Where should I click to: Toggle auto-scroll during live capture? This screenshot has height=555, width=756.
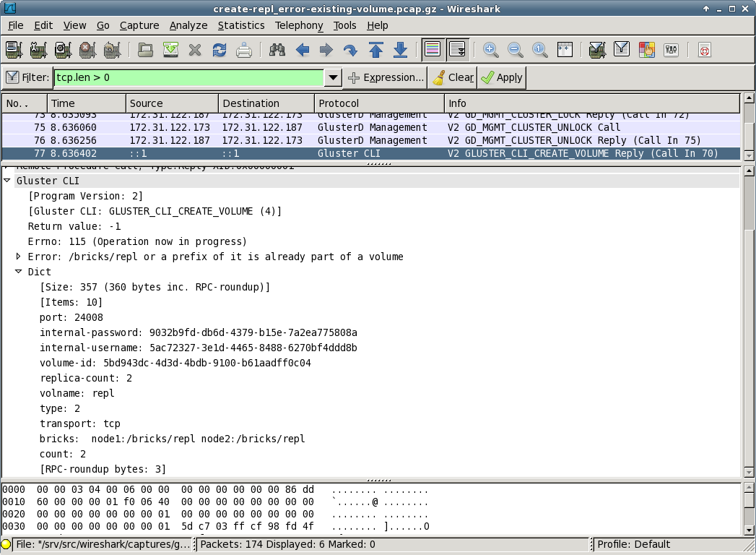pos(457,50)
